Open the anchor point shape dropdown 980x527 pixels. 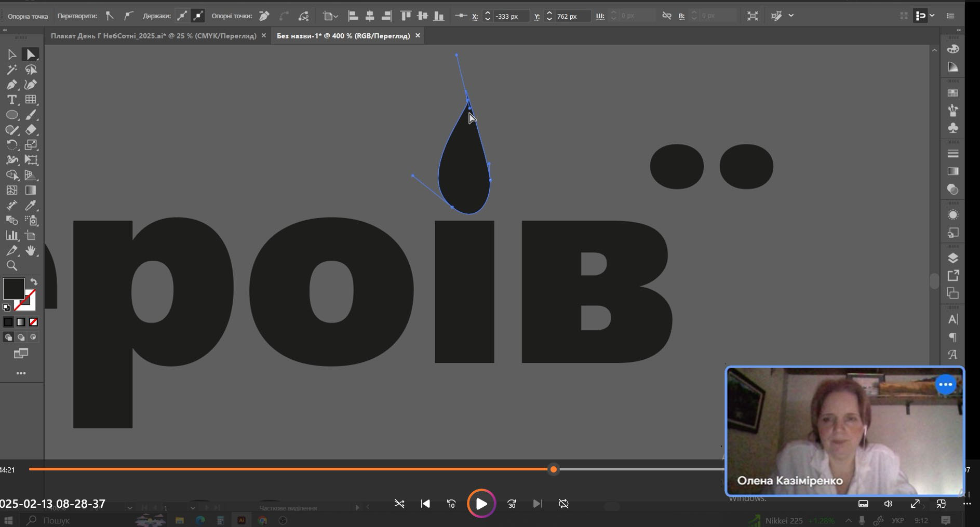(330, 16)
